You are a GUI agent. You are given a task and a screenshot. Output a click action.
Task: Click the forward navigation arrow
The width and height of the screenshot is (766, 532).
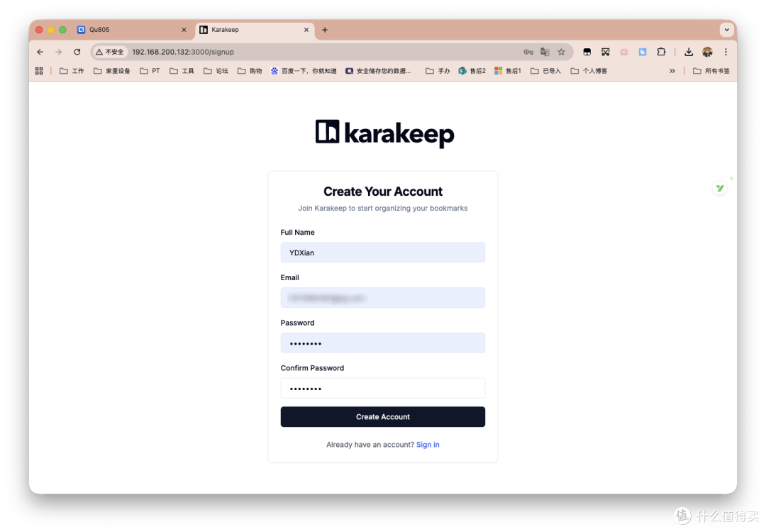(x=59, y=52)
